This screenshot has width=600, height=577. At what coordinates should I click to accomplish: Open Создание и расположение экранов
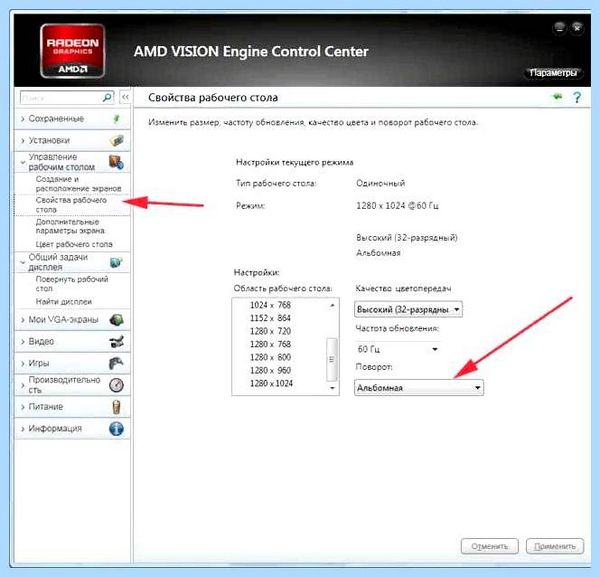[x=78, y=184]
